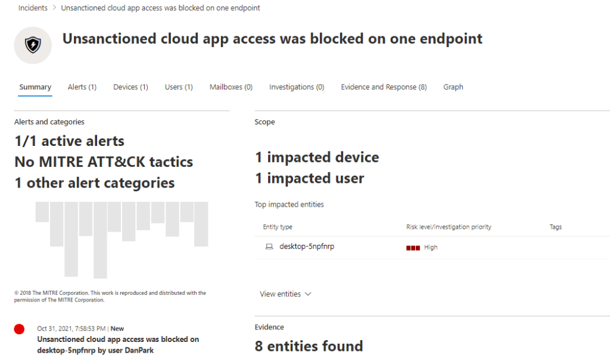
Task: Select the Summary tab
Action: tap(35, 87)
